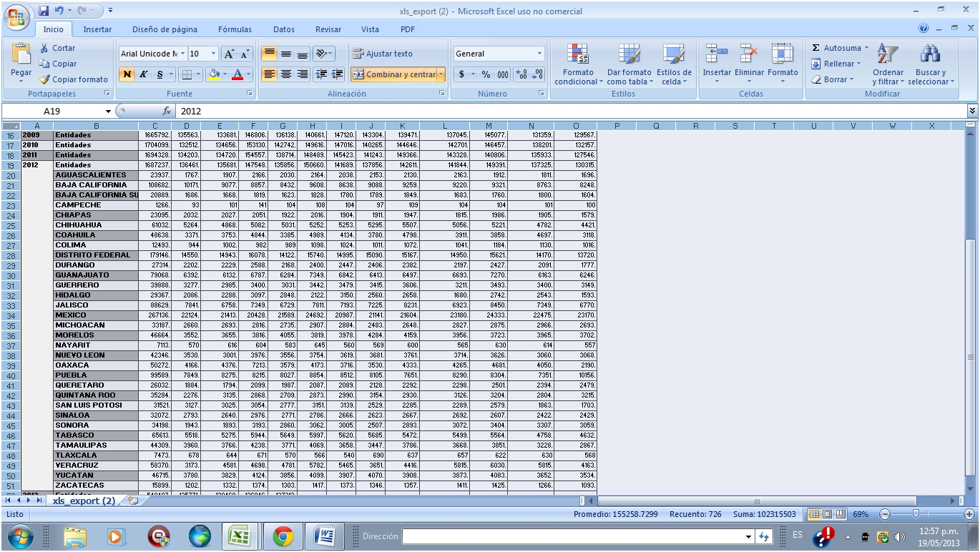Click the Ordenar y filtrar icon
The height and width of the screenshot is (552, 980).
tap(888, 54)
